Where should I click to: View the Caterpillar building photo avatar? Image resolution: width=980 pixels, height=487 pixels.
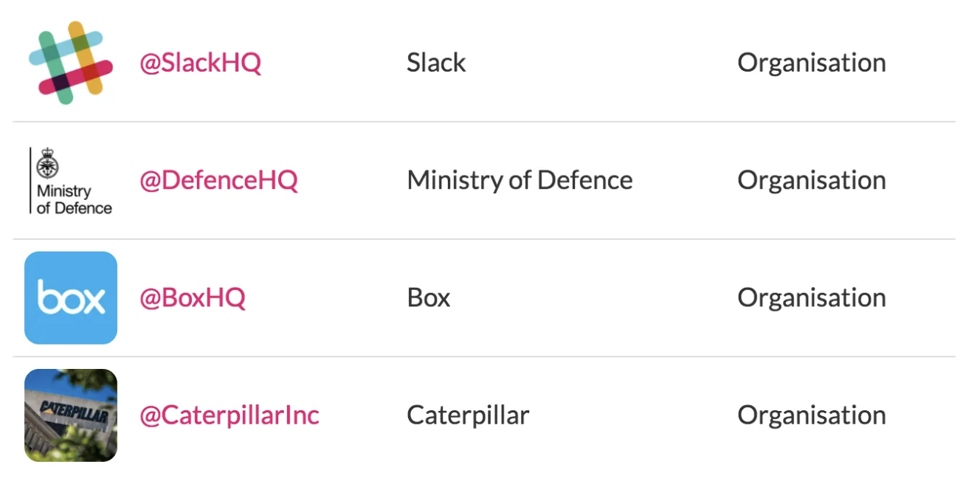click(71, 415)
